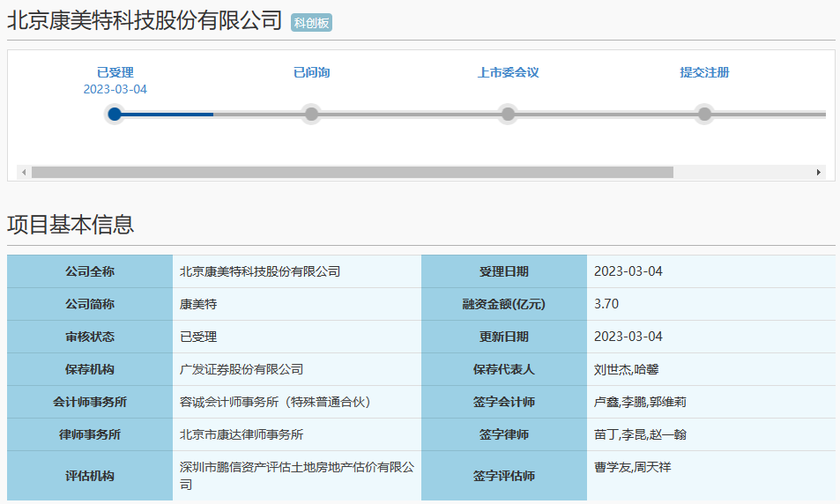
Task: Click the horizontal scrollbar thumb in timeline
Action: [x=353, y=173]
